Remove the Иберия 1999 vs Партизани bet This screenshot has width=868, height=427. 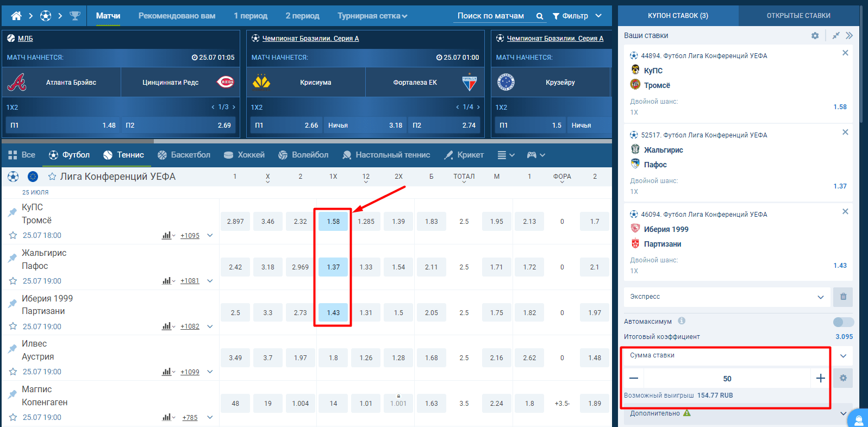click(845, 211)
